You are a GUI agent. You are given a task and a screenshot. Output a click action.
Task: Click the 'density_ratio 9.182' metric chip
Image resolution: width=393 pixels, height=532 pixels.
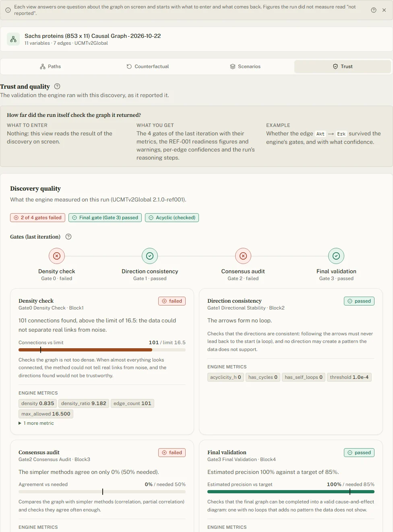[84, 403]
